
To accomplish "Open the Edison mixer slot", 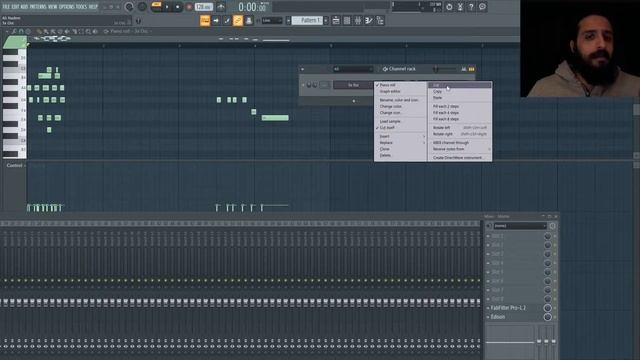I will [498, 317].
